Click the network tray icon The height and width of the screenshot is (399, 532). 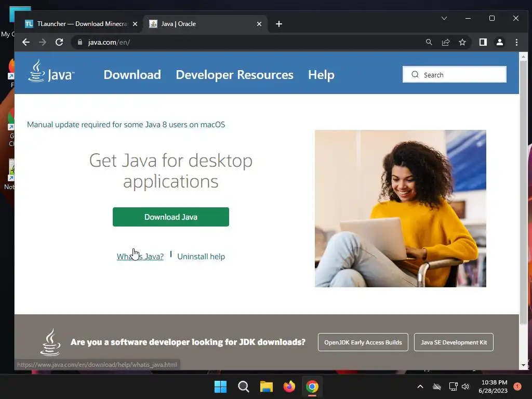[453, 387]
